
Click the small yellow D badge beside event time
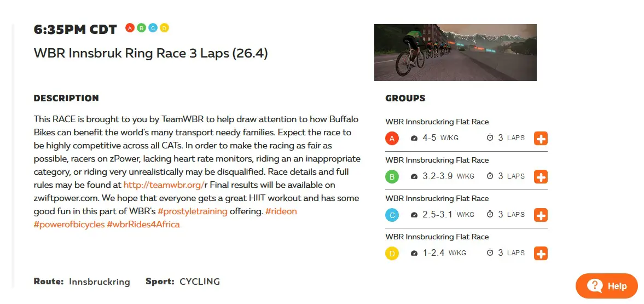164,28
